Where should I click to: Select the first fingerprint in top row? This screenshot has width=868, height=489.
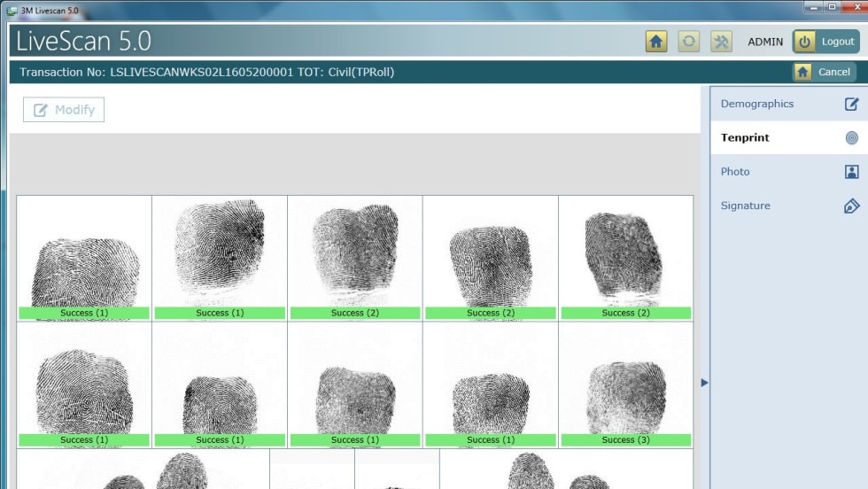84,258
